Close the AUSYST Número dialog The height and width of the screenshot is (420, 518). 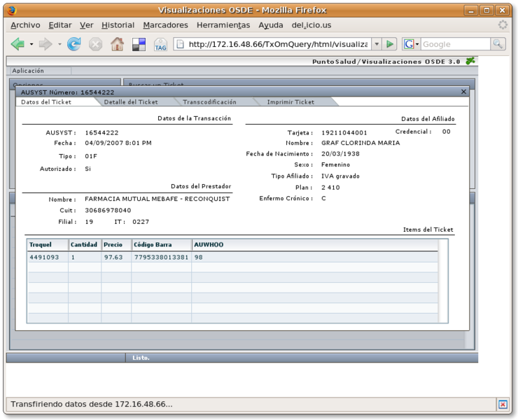coord(463,92)
